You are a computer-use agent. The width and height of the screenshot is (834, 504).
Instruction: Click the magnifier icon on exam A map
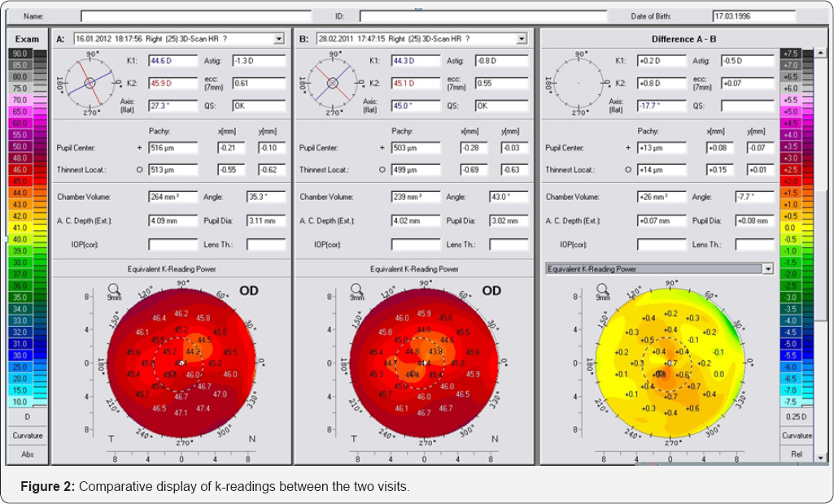pos(114,288)
